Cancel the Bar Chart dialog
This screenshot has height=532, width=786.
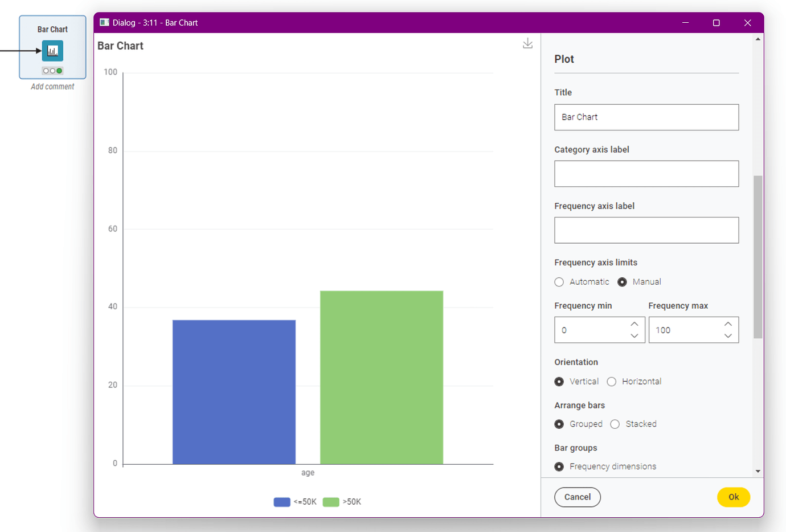coord(577,497)
